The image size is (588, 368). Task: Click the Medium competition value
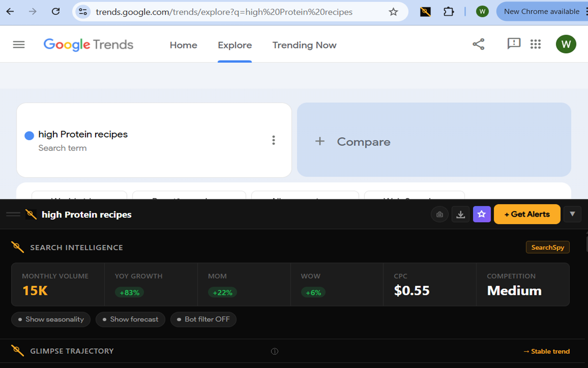(x=514, y=291)
